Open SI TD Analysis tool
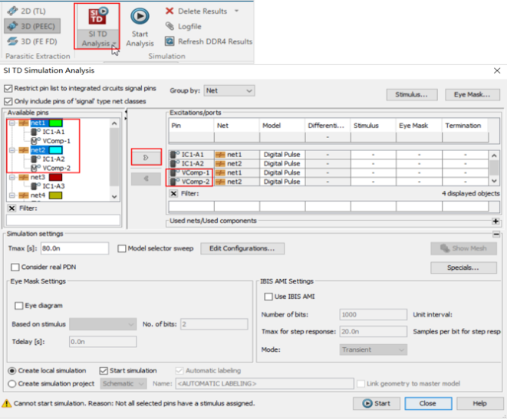 tap(97, 26)
